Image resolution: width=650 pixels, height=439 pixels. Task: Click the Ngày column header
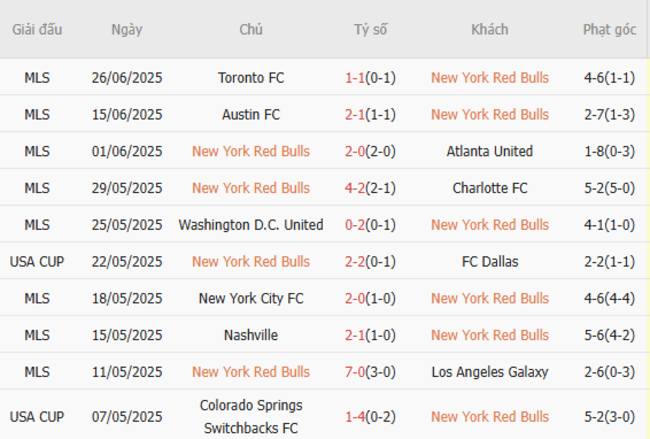(x=127, y=29)
